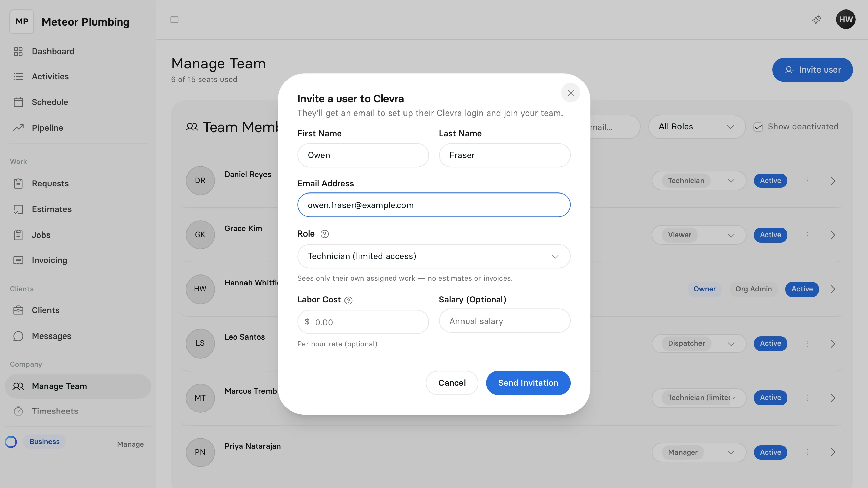The image size is (868, 488).
Task: Click the MT avatar for Marcus Tremblay
Action: 200,398
